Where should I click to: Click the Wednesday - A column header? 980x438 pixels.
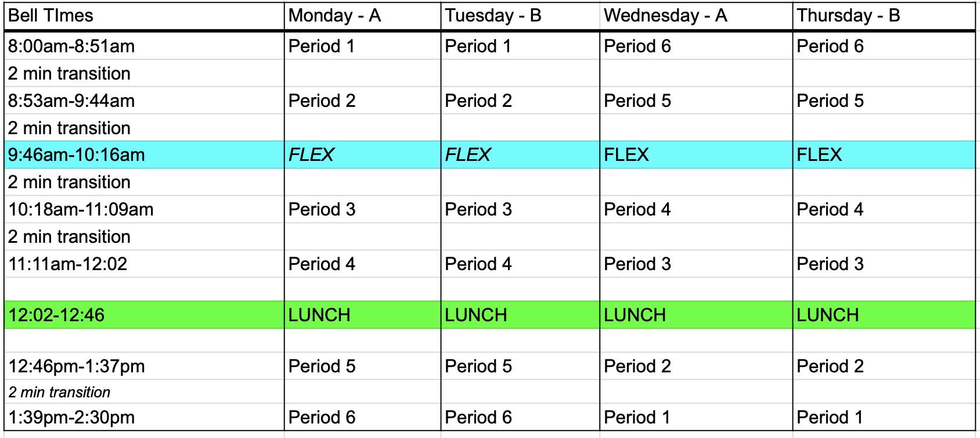696,16
